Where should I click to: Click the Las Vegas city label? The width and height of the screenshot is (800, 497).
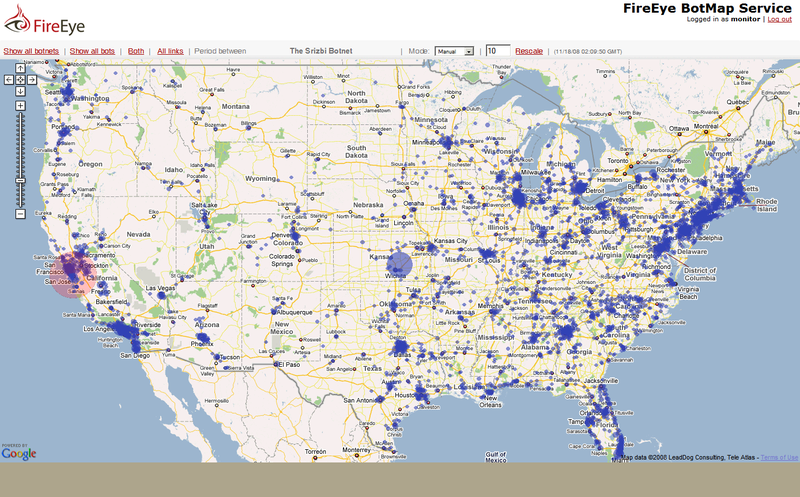click(160, 288)
